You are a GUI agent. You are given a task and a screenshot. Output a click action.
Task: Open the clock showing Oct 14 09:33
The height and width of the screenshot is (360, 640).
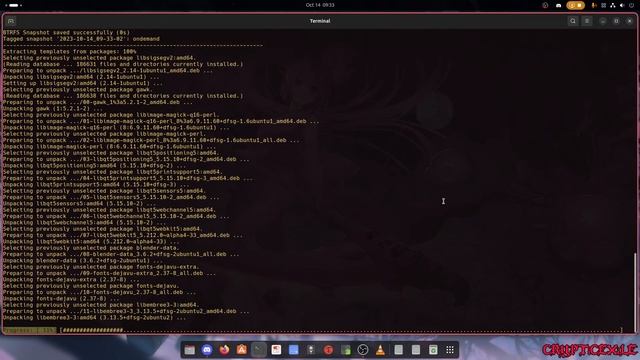320,5
